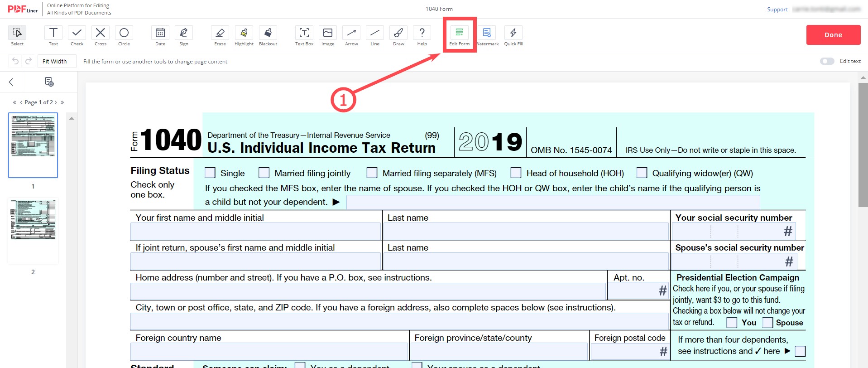Activate the Draw tool
Viewport: 868px width, 368px height.
398,36
